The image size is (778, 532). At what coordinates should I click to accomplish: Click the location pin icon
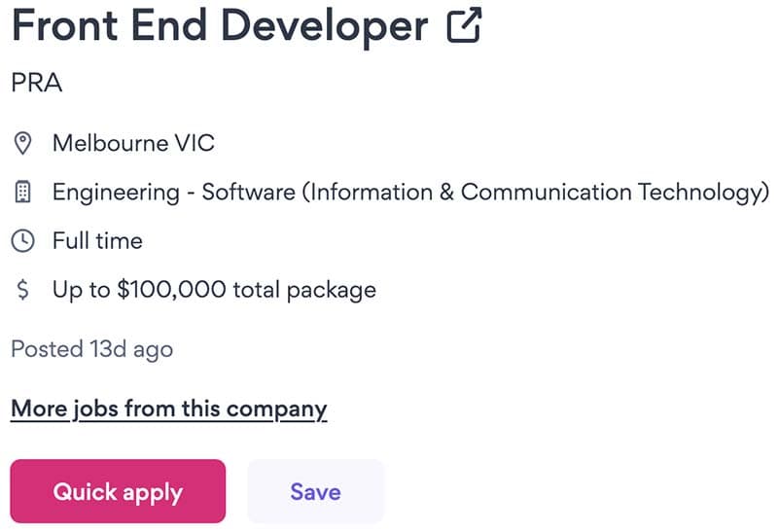pos(22,143)
